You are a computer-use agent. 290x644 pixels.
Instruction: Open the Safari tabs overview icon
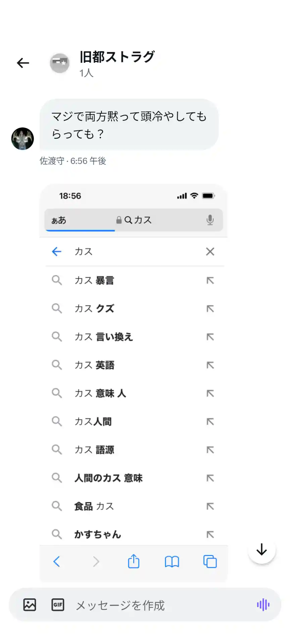[x=210, y=561]
